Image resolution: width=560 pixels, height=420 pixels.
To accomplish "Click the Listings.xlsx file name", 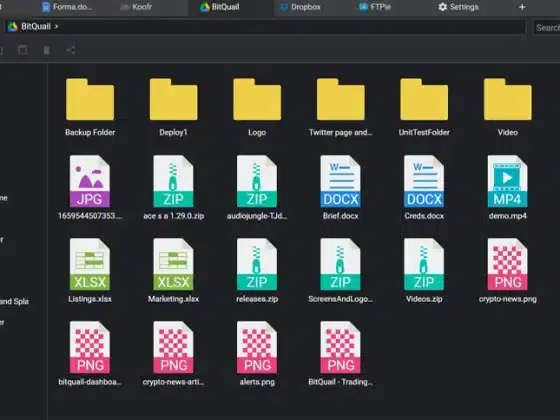I will click(90, 299).
